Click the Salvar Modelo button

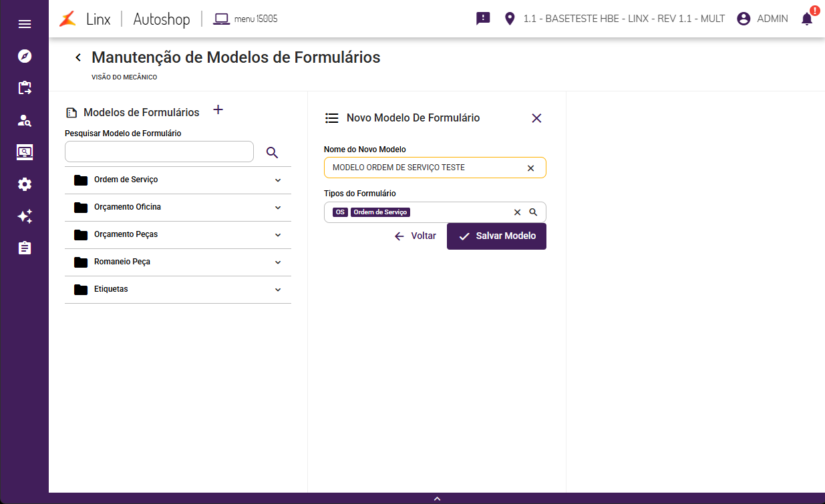pos(496,236)
